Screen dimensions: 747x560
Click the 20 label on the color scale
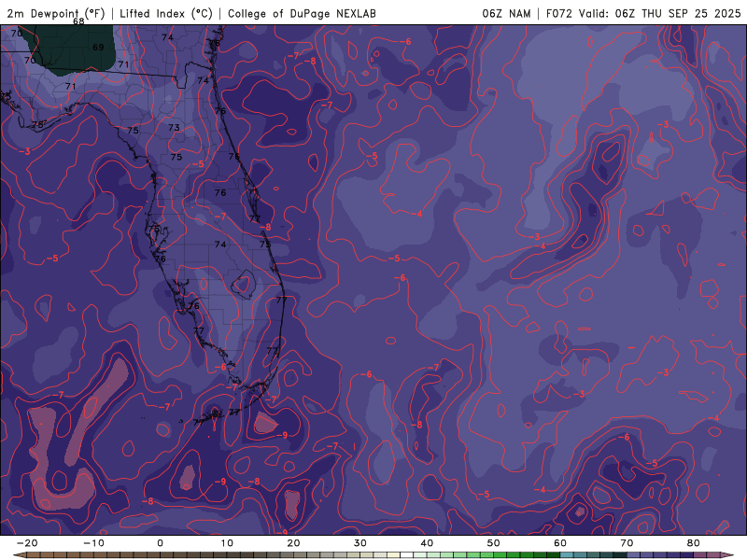coord(293,543)
